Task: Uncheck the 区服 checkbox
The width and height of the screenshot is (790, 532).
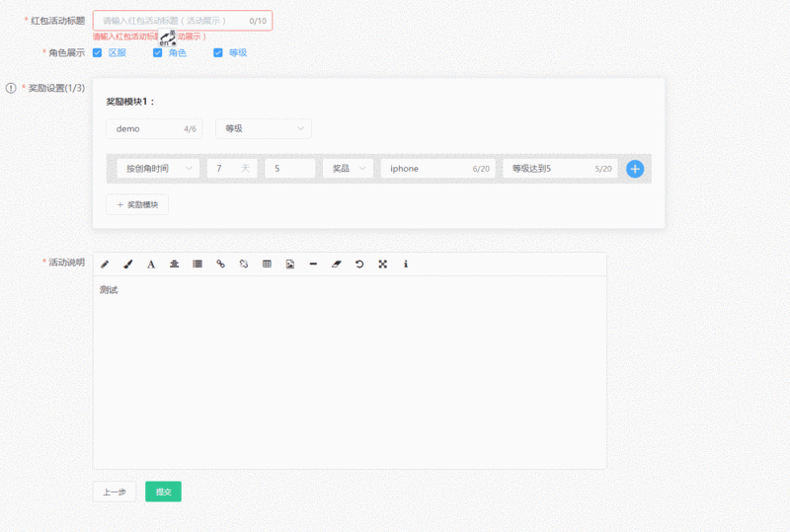Action: 97,53
